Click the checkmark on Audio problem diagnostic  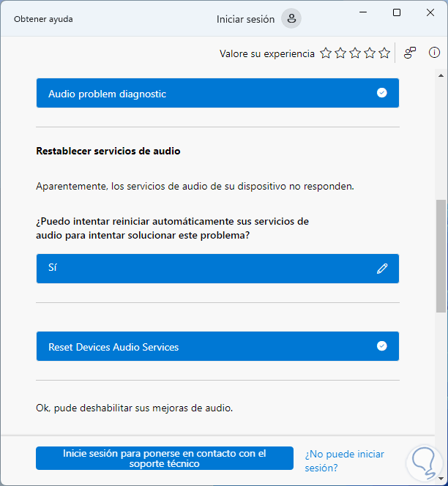[x=381, y=93]
